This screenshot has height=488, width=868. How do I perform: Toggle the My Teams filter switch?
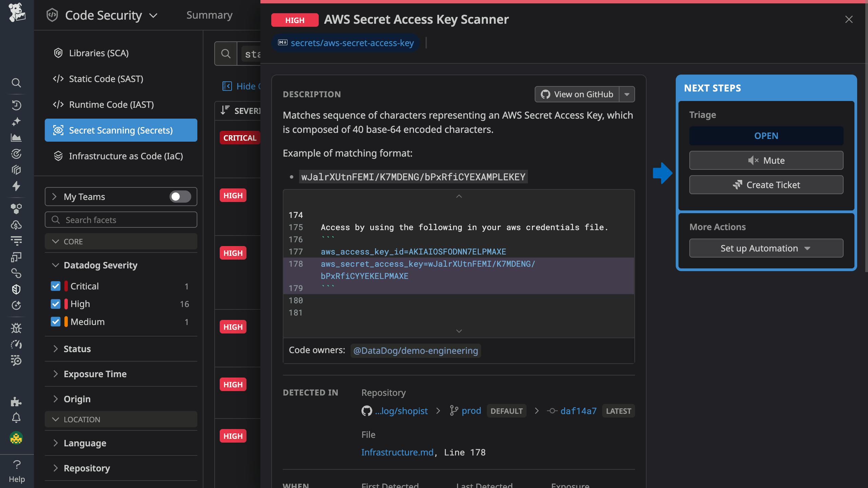(180, 197)
